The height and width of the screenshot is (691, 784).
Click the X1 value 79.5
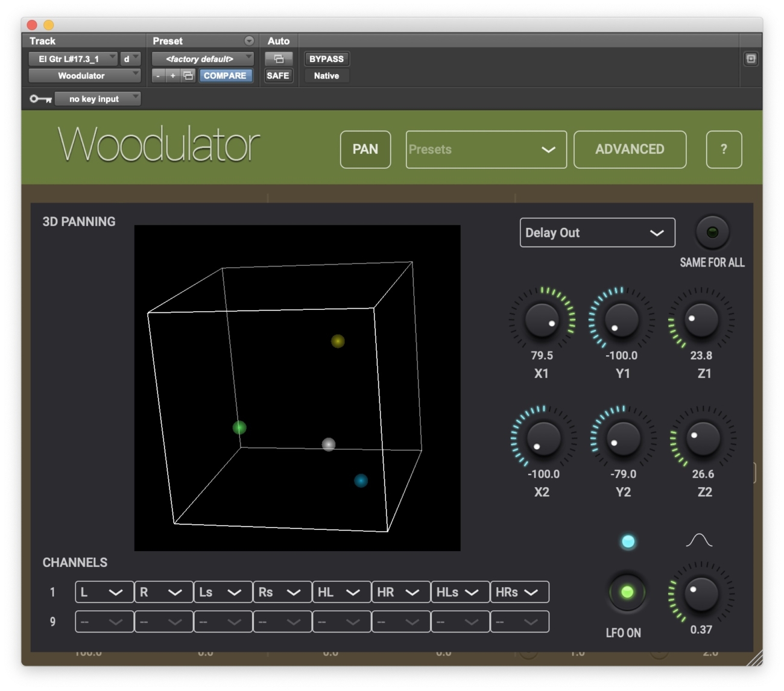tap(542, 356)
